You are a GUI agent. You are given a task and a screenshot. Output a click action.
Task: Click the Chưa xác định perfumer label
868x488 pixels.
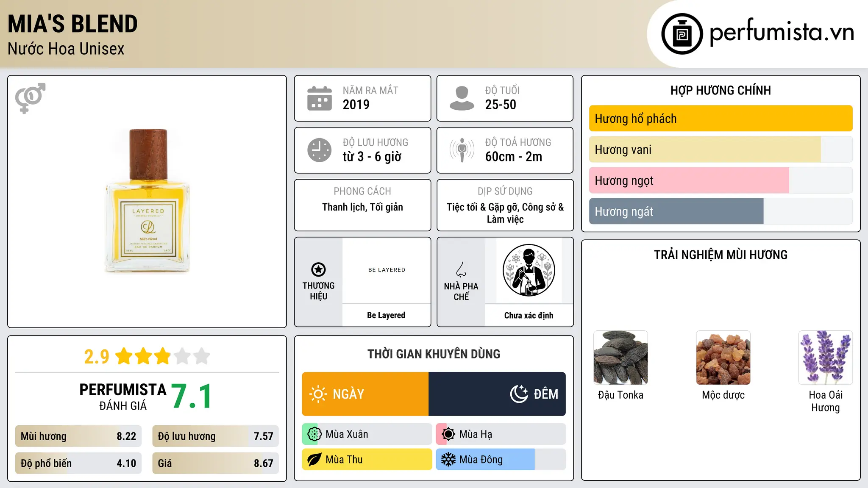pyautogui.click(x=529, y=315)
